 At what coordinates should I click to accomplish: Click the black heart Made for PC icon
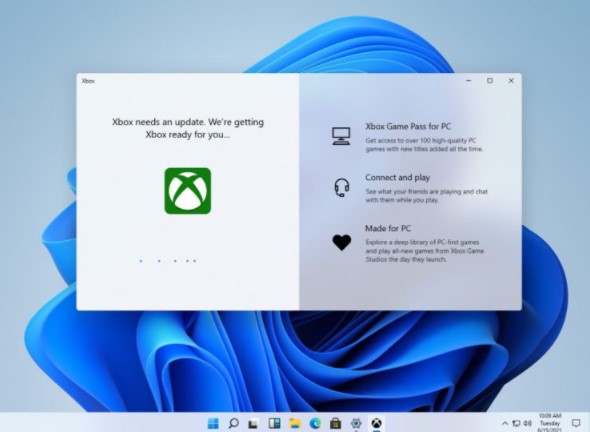[342, 242]
